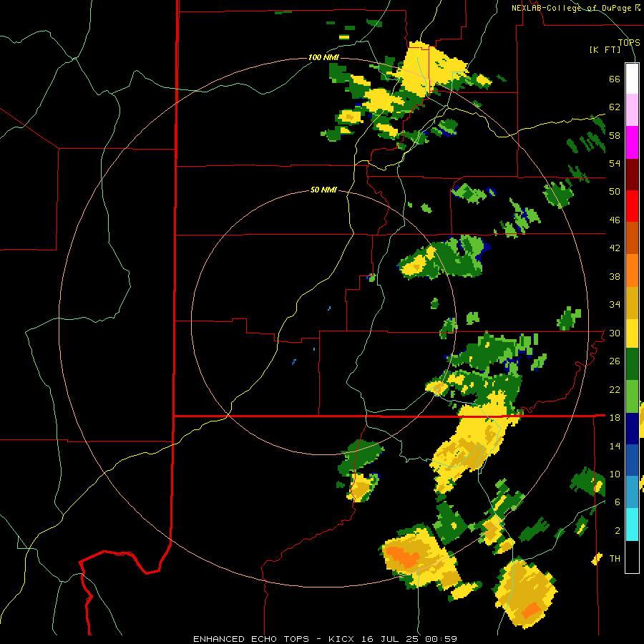
Task: Select the navy blue legend swatch
Action: tap(632, 429)
